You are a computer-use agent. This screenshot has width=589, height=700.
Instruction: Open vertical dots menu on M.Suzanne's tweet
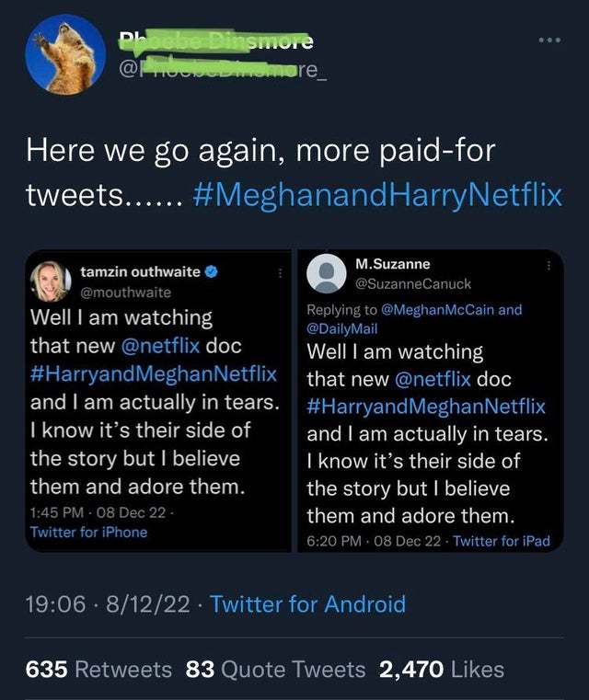tap(549, 266)
